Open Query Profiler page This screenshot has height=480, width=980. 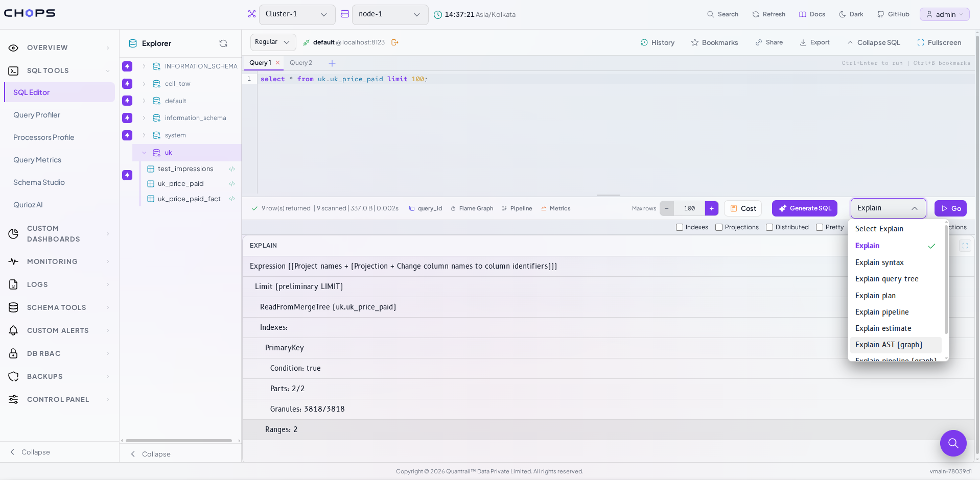coord(37,115)
